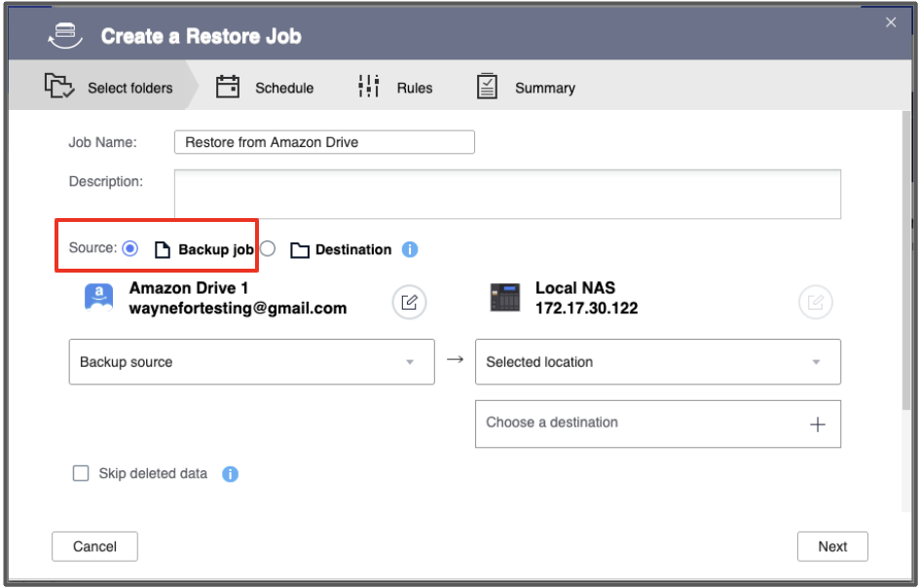Edit the Amazon Drive 1 source account
The image size is (919, 588).
tap(409, 303)
